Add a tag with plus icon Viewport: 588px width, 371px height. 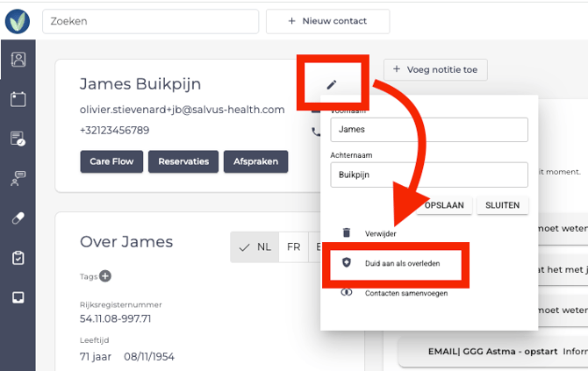tap(105, 276)
